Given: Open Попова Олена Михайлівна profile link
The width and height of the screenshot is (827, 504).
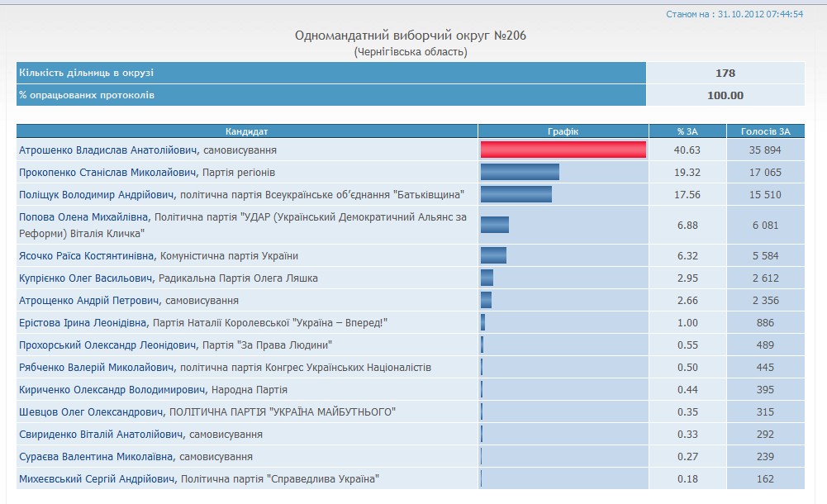Looking at the screenshot, I should point(85,217).
